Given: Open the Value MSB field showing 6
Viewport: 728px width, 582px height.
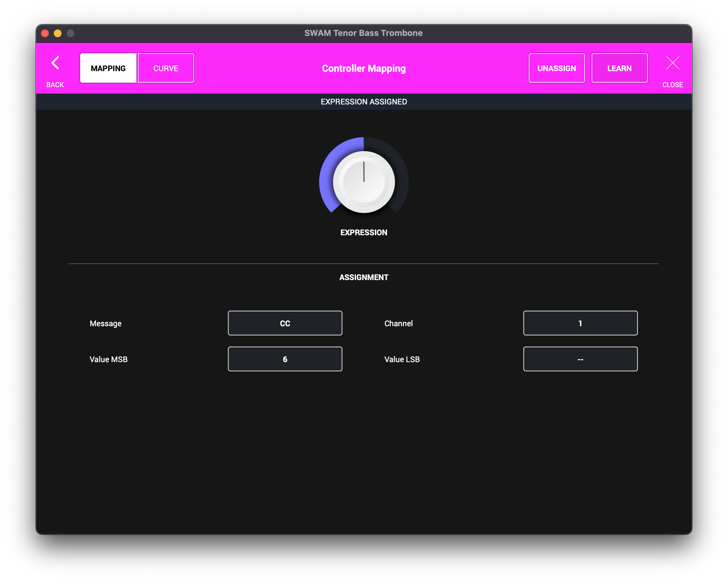Looking at the screenshot, I should pyautogui.click(x=285, y=359).
